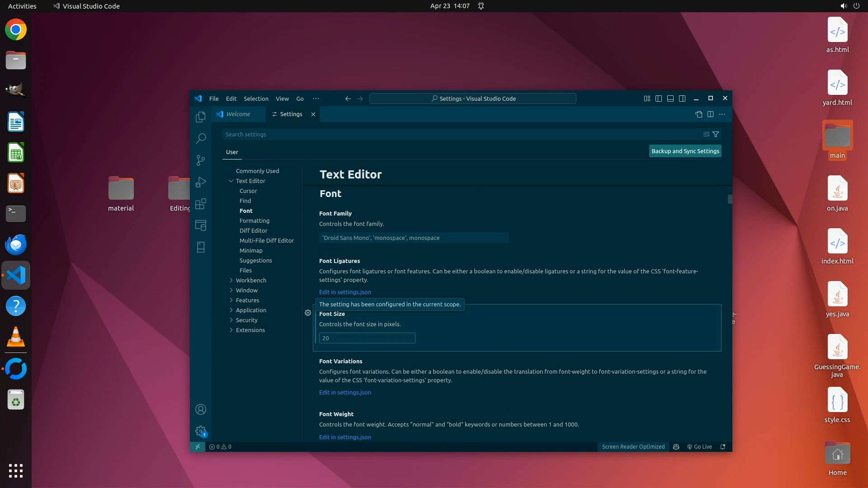The height and width of the screenshot is (488, 868).
Task: Click the Manage gear icon in activity bar
Action: pos(201,431)
